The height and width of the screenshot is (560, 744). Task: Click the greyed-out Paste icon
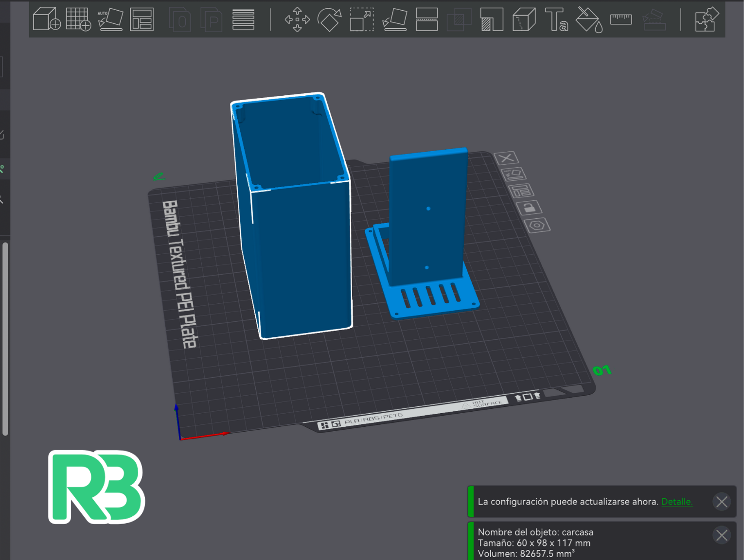211,19
